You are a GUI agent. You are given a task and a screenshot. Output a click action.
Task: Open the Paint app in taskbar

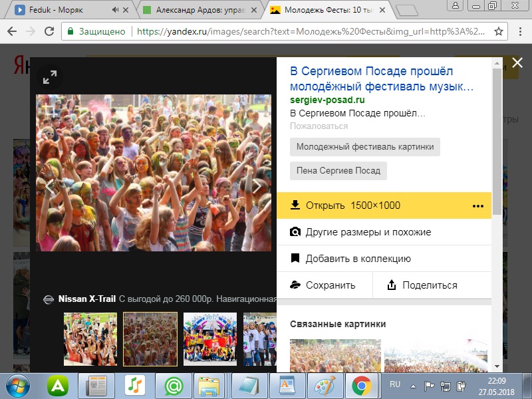click(325, 386)
